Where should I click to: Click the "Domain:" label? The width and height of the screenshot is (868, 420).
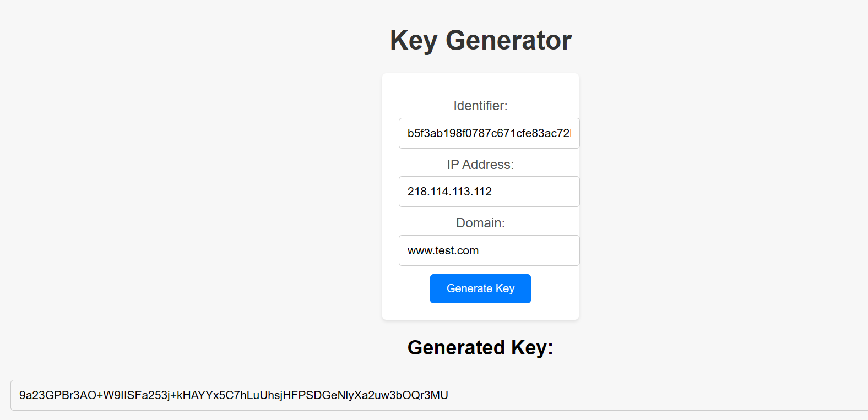[x=480, y=223]
